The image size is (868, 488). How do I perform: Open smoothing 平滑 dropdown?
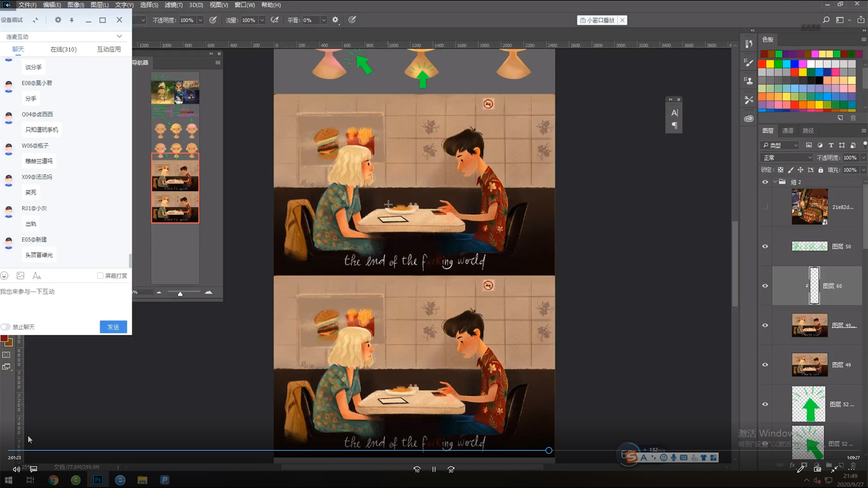click(324, 20)
